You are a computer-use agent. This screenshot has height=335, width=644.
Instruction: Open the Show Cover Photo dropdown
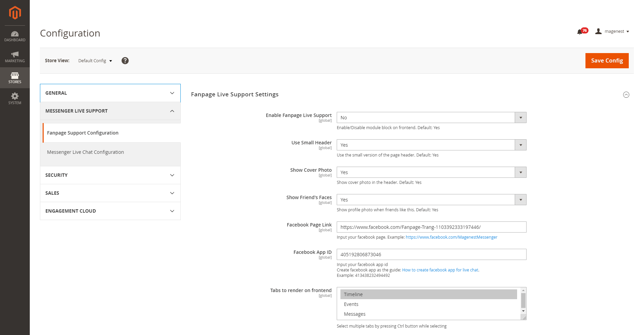(431, 172)
